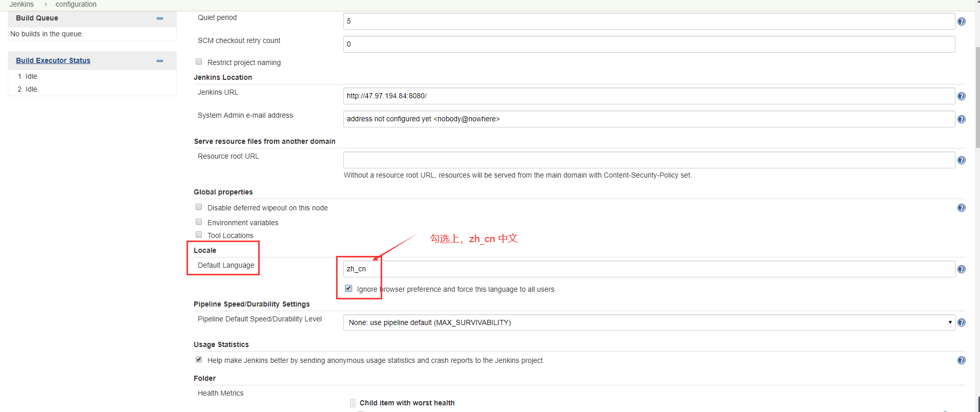This screenshot has height=412, width=980.
Task: Click the Jenkins Location section heading
Action: tap(223, 77)
